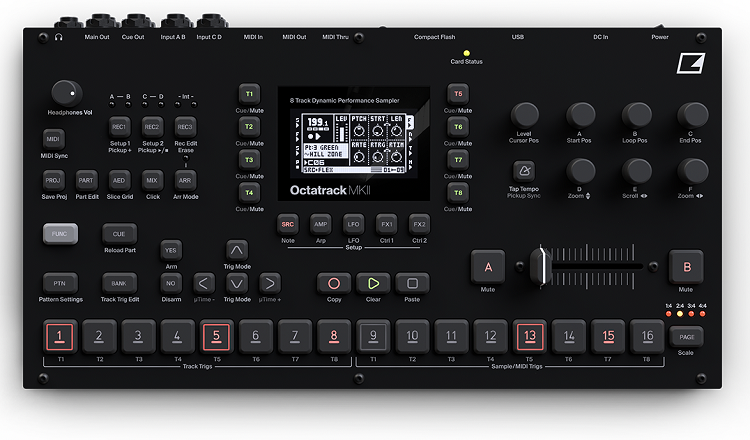Toggle Cue/Mute on track T1
Viewport: 750px width, 440px height.
coord(248,94)
